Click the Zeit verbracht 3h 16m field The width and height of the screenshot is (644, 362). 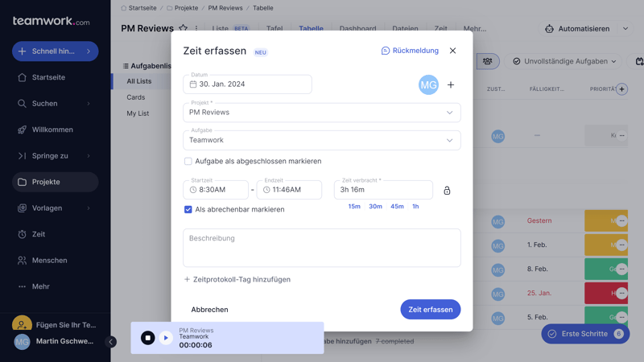(383, 190)
